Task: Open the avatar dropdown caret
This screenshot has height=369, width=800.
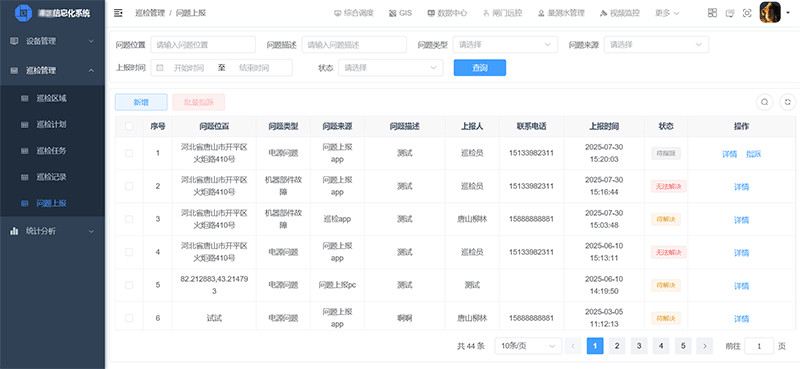Action: [x=788, y=13]
